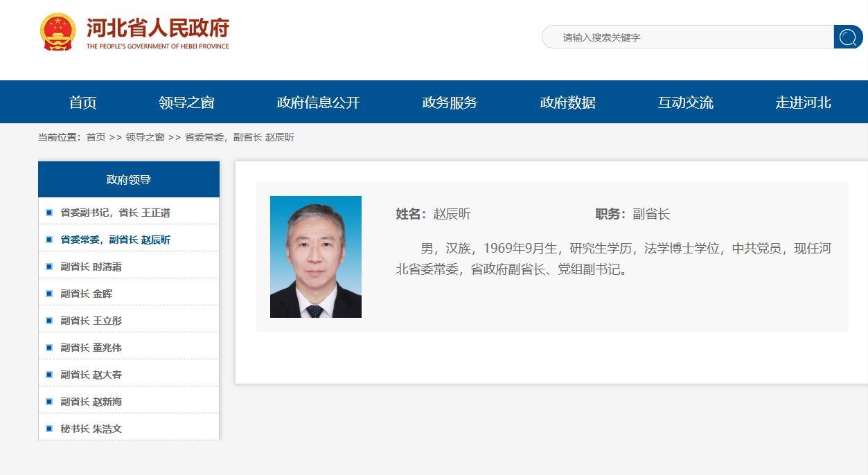Click the square marker beside 副省长 金晖

click(x=48, y=292)
